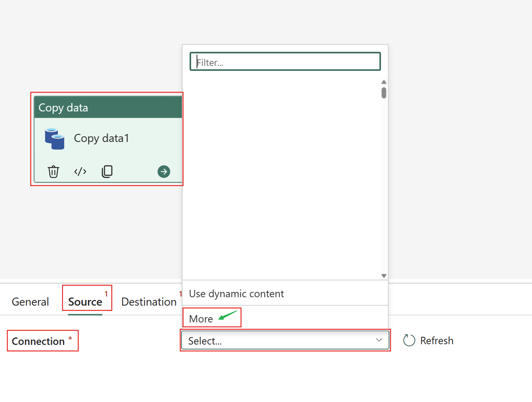Image resolution: width=532 pixels, height=402 pixels.
Task: Choose Use dynamic content option
Action: 285,293
